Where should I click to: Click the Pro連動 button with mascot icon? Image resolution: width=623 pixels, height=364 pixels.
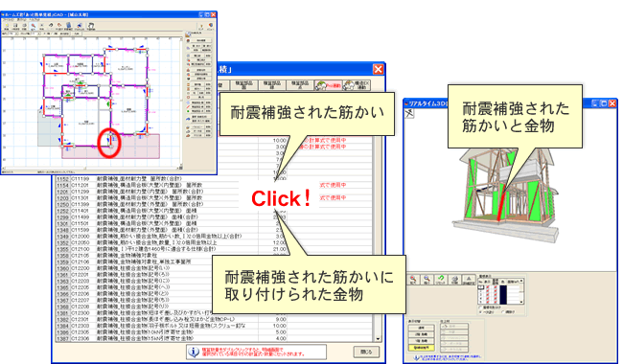328,84
